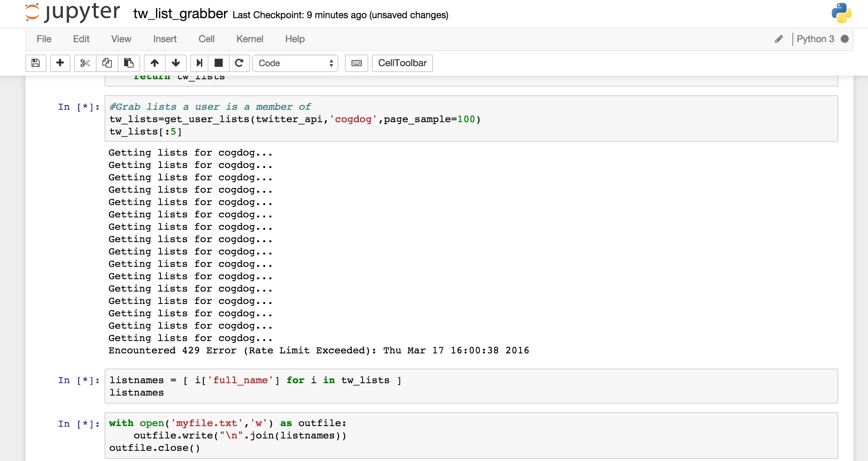Open the command palette keyboard icon
This screenshot has width=868, height=461.
click(356, 63)
